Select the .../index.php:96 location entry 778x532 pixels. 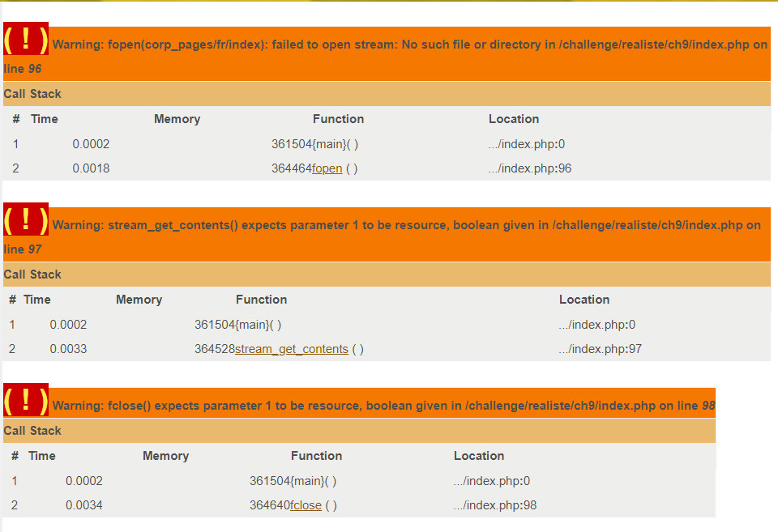pos(530,168)
